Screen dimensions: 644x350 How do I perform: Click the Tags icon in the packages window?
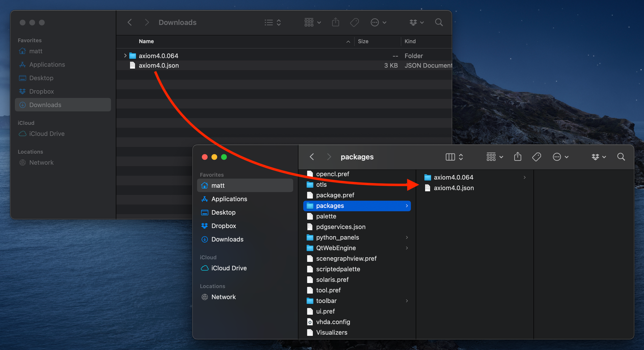[x=536, y=157]
